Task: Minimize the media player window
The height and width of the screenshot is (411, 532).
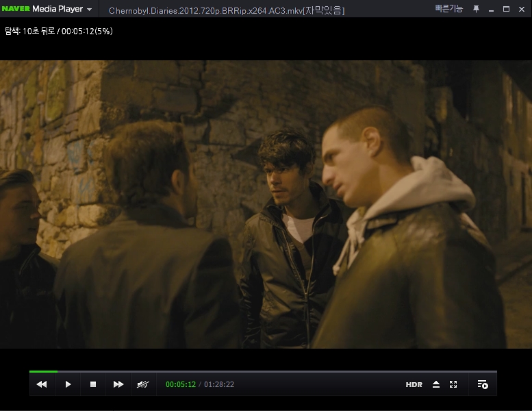Action: coord(492,9)
